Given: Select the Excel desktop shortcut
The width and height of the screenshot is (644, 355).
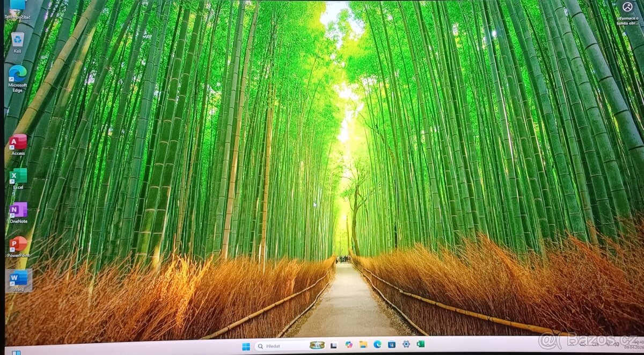Looking at the screenshot, I should [x=18, y=177].
